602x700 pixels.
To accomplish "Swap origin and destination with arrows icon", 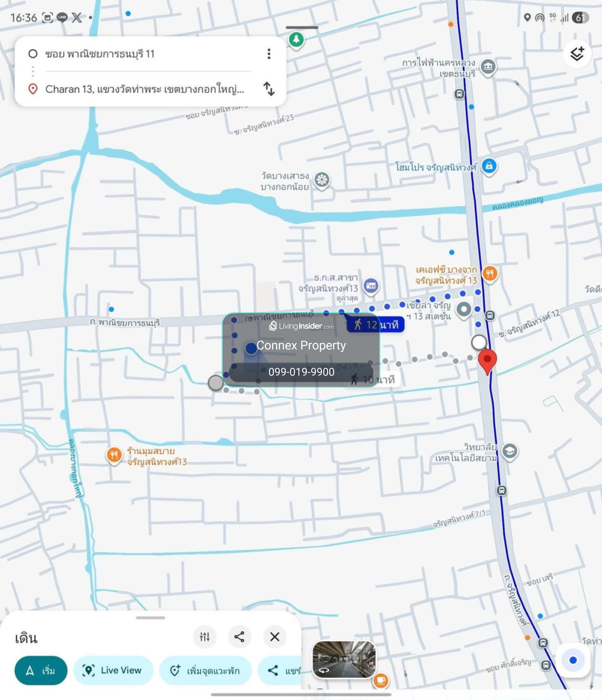I will [x=269, y=89].
